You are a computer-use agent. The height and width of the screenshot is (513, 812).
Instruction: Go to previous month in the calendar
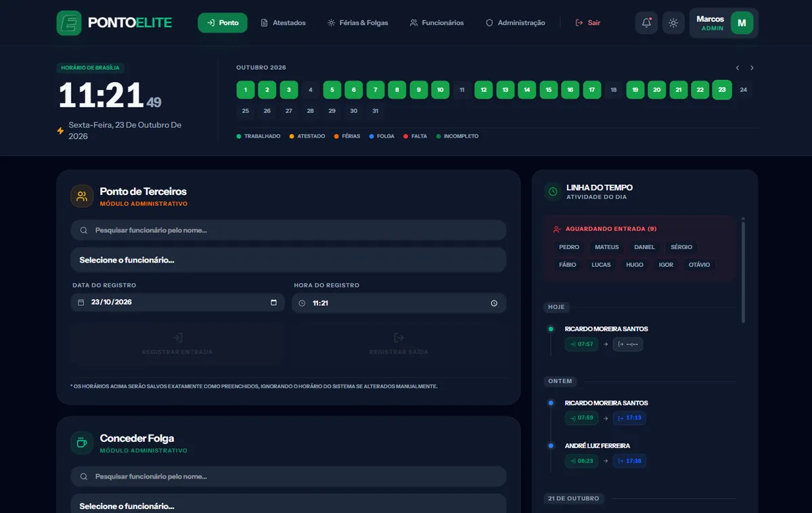pyautogui.click(x=738, y=68)
